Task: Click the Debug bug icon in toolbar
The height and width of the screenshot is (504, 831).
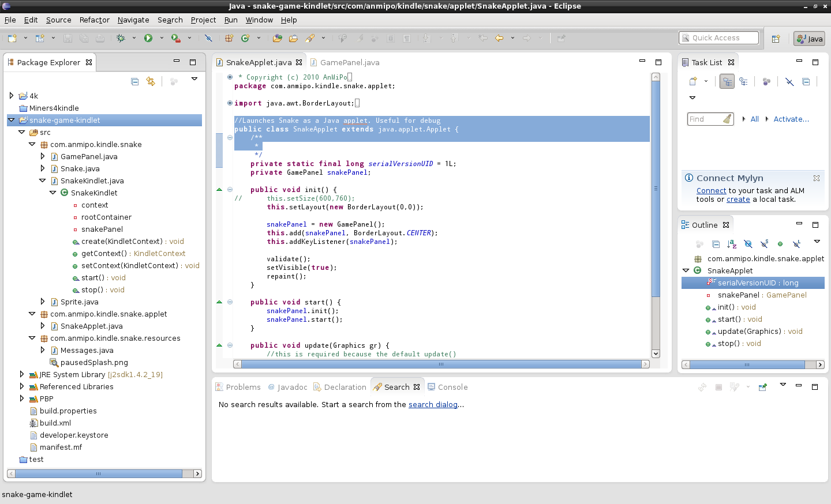Action: coord(121,38)
